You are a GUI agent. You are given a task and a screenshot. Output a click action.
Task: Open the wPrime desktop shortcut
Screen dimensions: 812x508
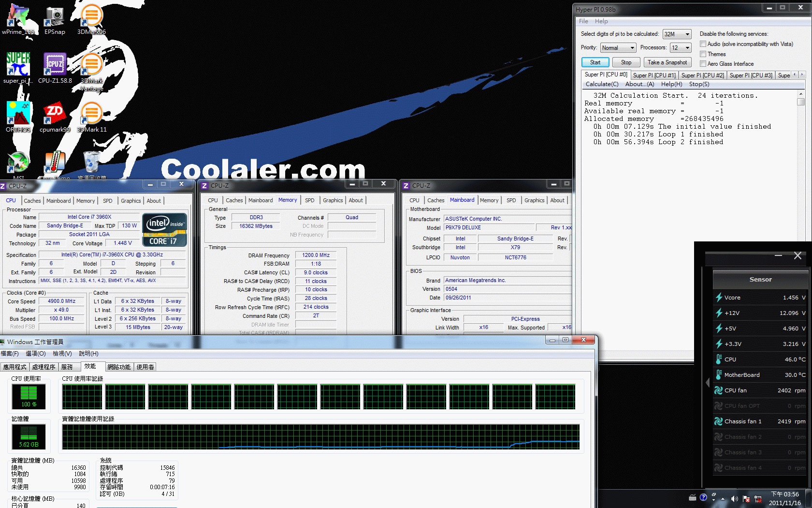[x=18, y=19]
